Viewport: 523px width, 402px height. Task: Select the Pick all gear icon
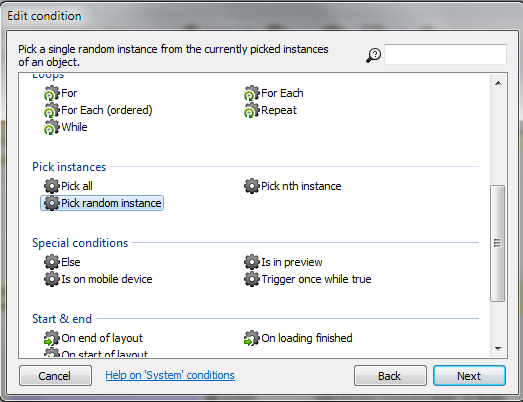(x=51, y=186)
